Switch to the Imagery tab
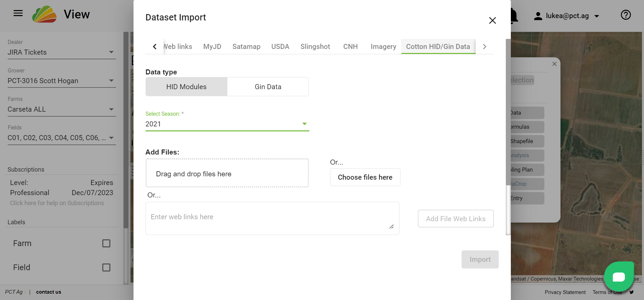The width and height of the screenshot is (644, 300). pos(383,47)
